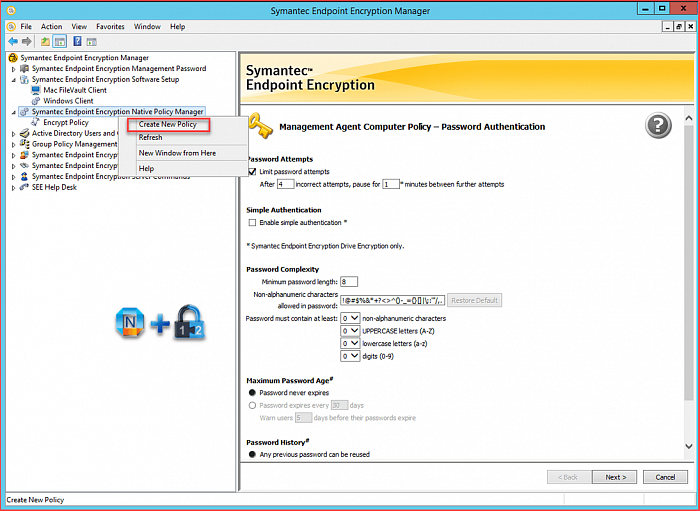700x511 pixels.
Task: Click the Restore Default button
Action: (474, 300)
